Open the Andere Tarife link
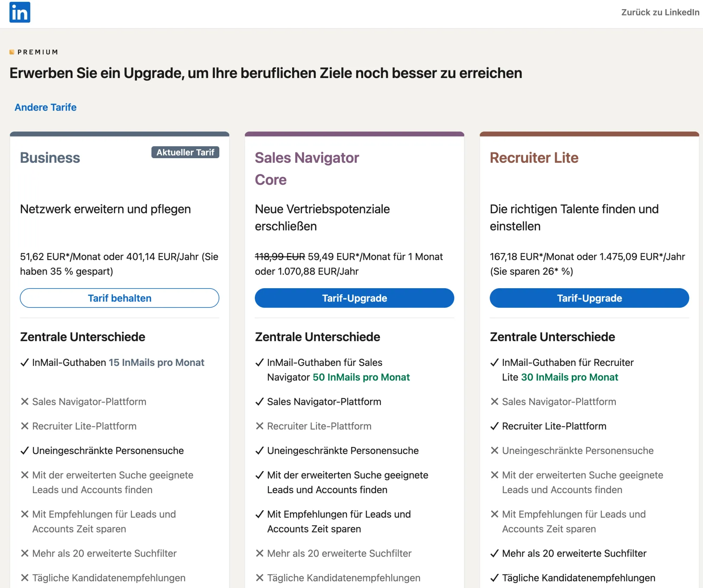 [x=45, y=107]
